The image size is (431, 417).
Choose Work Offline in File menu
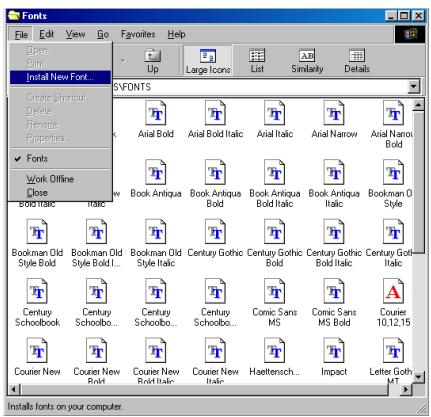(x=60, y=179)
